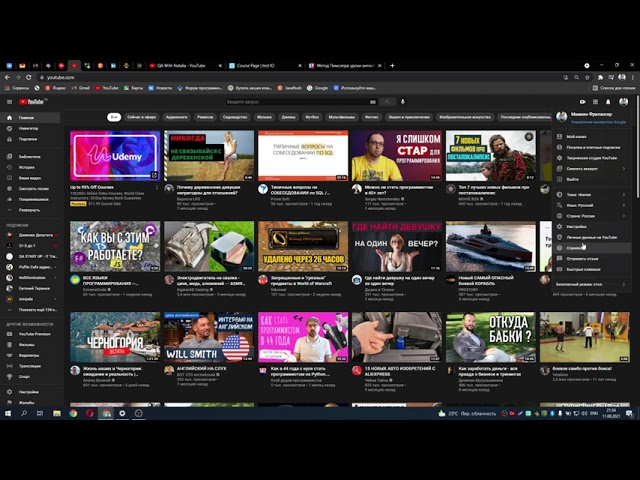Switch to the Course Page browser tab
This screenshot has height=480, width=640.
click(265, 65)
